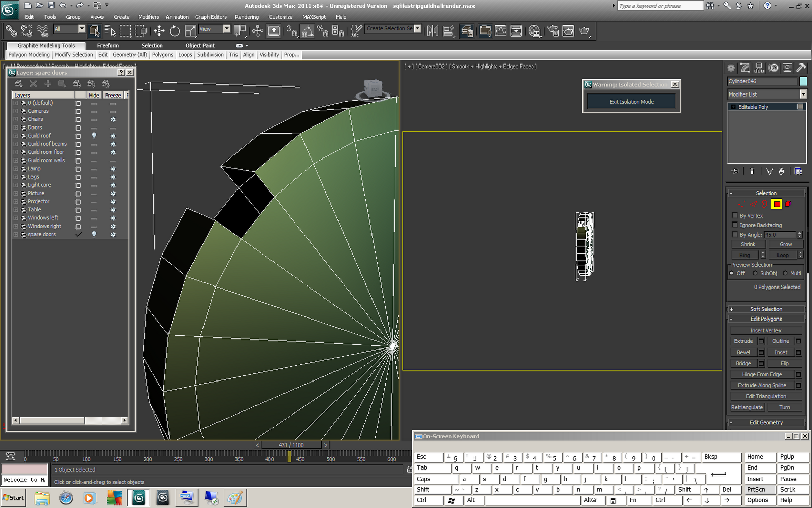Image resolution: width=812 pixels, height=508 pixels.
Task: Expand the Soft Selection rollout
Action: tap(766, 309)
